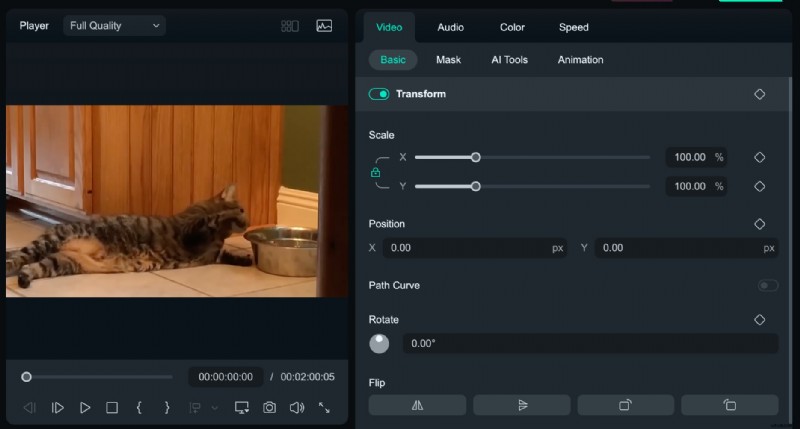Click the Scale X slider handle
The width and height of the screenshot is (800, 429).
(x=476, y=157)
